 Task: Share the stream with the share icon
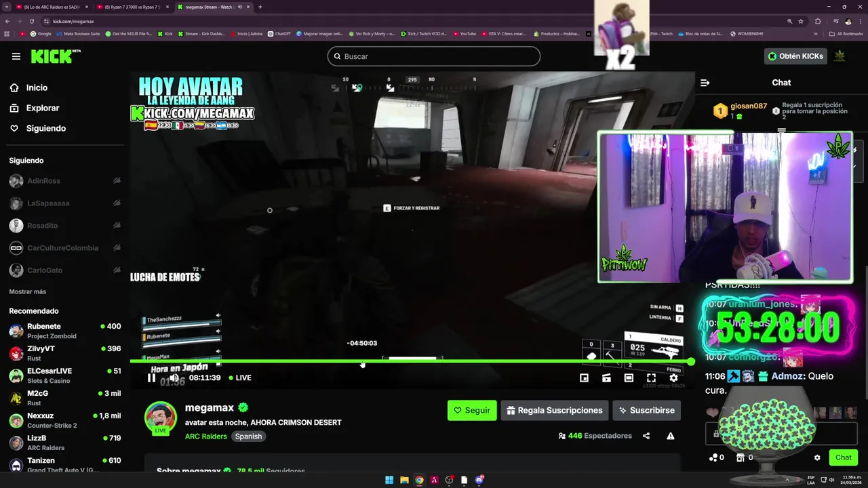point(646,436)
